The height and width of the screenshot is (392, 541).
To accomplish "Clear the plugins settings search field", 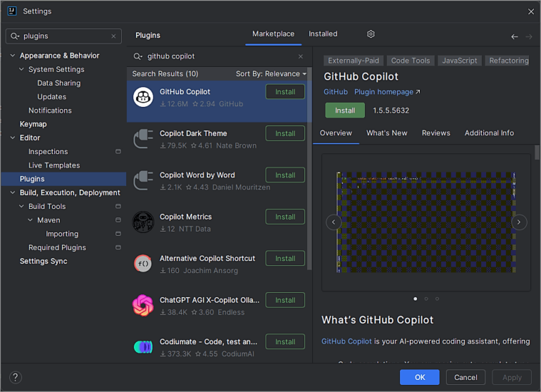I will click(x=113, y=36).
